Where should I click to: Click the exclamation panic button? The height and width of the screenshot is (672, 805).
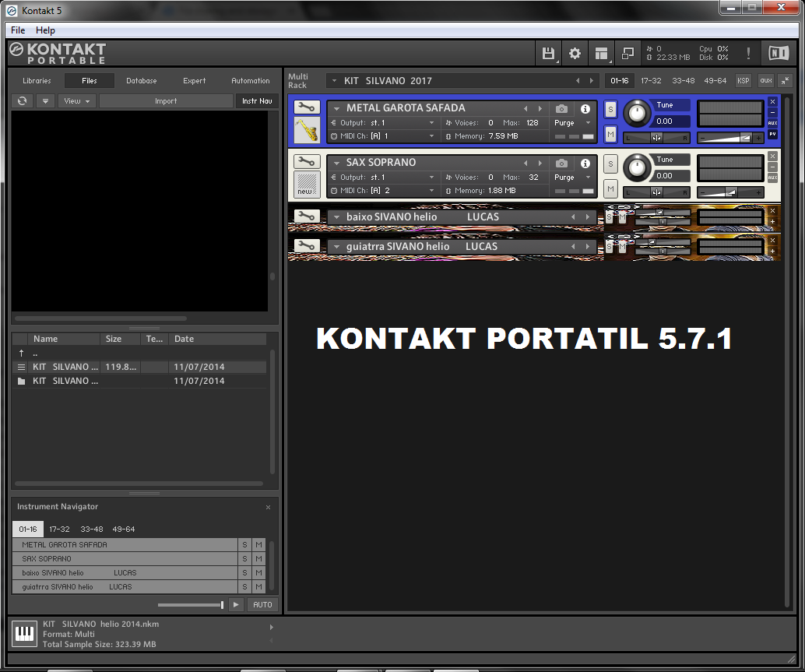pos(748,54)
